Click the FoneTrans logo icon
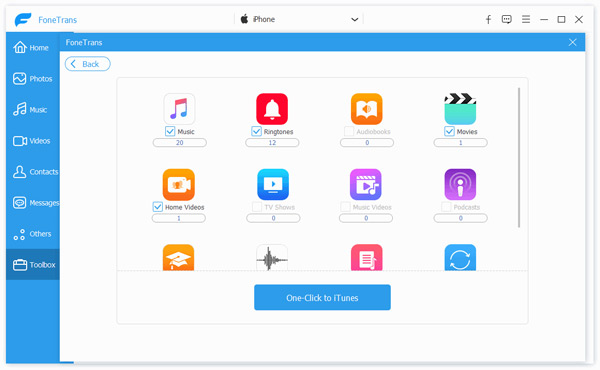Screen dimensions: 600x370 coord(23,20)
